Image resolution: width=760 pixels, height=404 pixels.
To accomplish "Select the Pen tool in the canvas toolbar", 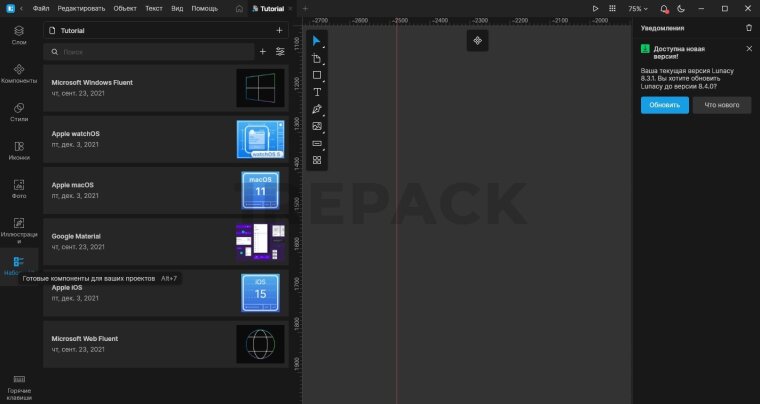I will [x=317, y=109].
